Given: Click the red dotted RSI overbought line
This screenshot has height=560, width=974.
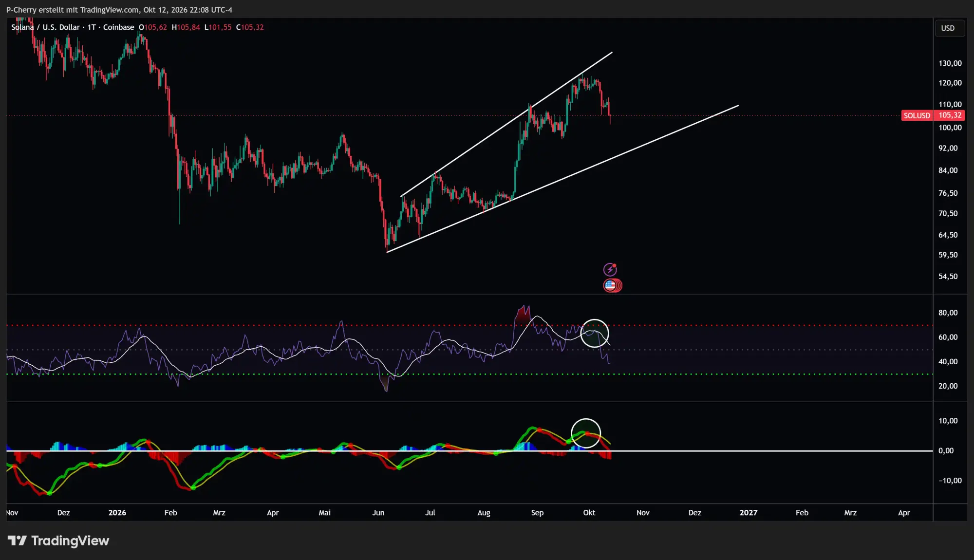Looking at the screenshot, I should pyautogui.click(x=469, y=325).
